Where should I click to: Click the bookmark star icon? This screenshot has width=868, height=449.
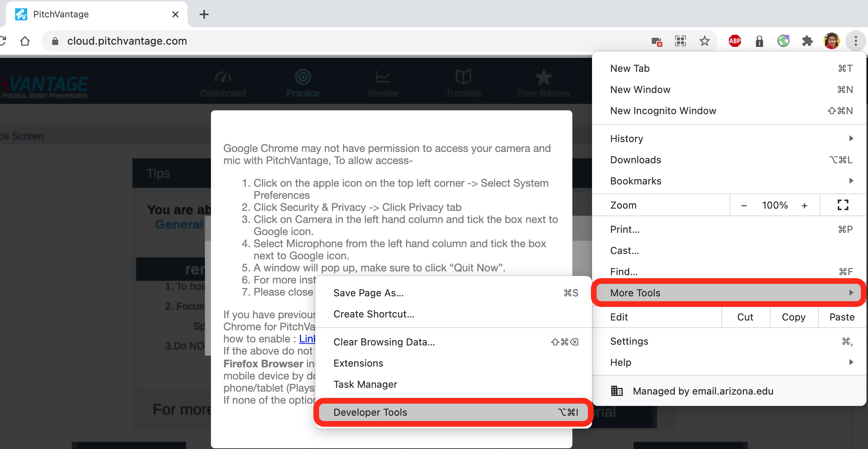(704, 41)
